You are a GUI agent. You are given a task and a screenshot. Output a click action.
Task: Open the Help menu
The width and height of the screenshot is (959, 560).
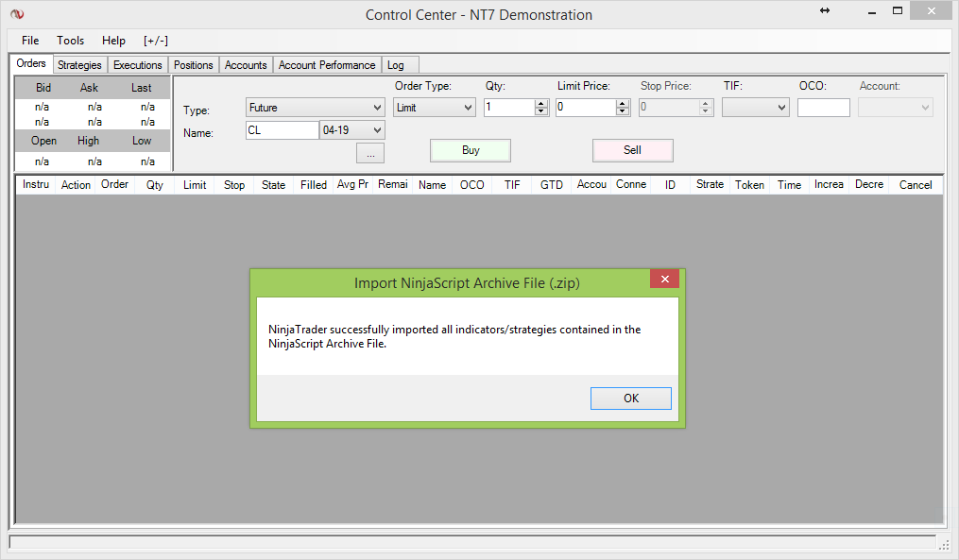coord(113,41)
